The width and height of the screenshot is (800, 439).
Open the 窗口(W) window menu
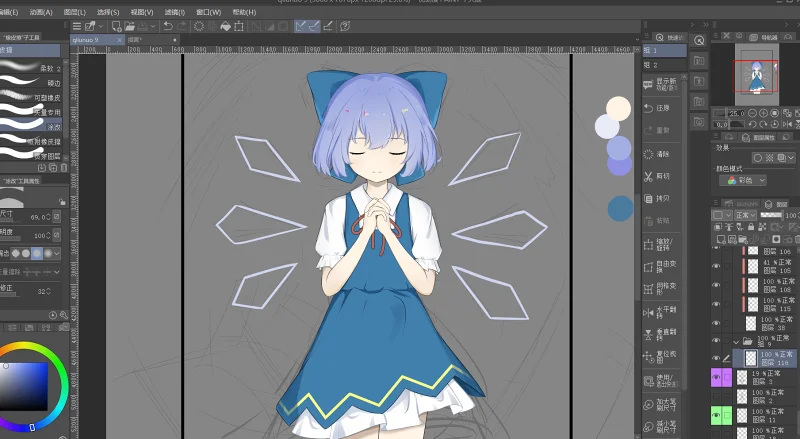point(209,12)
